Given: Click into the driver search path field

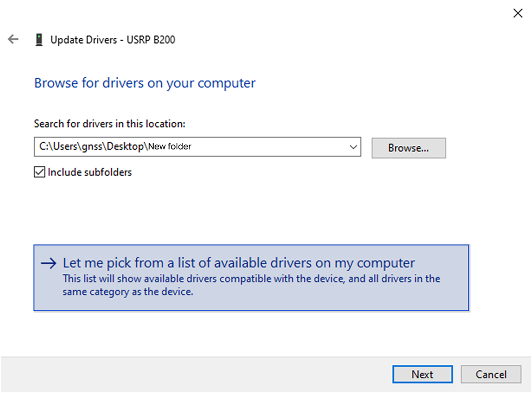Looking at the screenshot, I should pyautogui.click(x=198, y=147).
